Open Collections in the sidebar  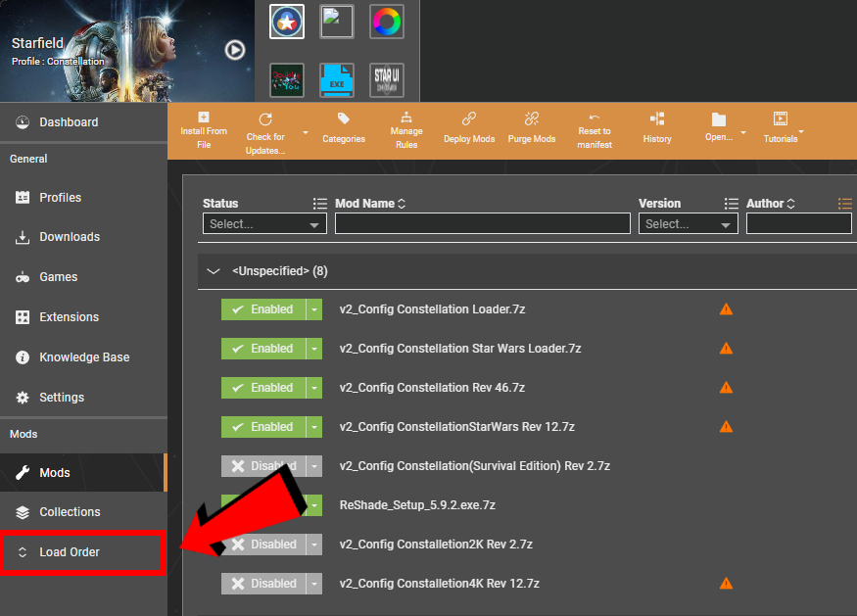click(83, 512)
